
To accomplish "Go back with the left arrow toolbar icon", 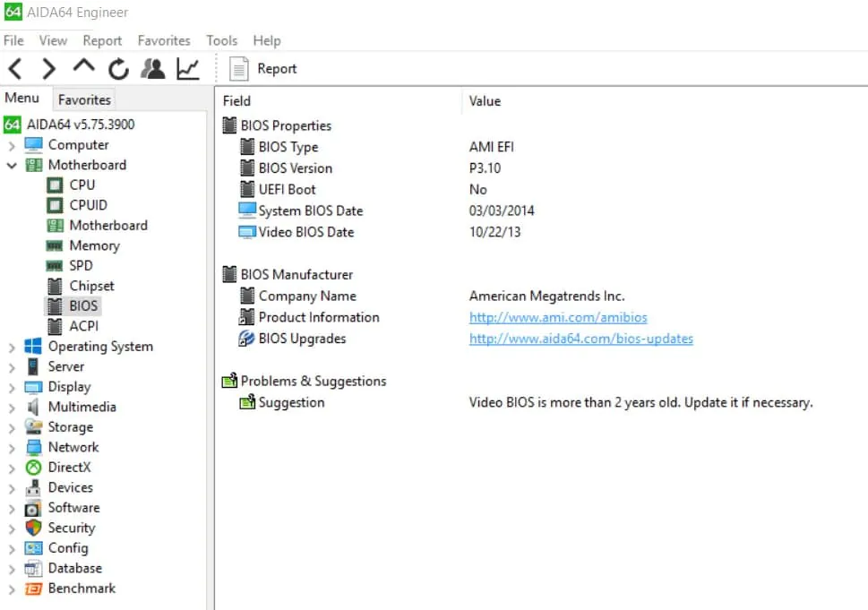I will [15, 69].
